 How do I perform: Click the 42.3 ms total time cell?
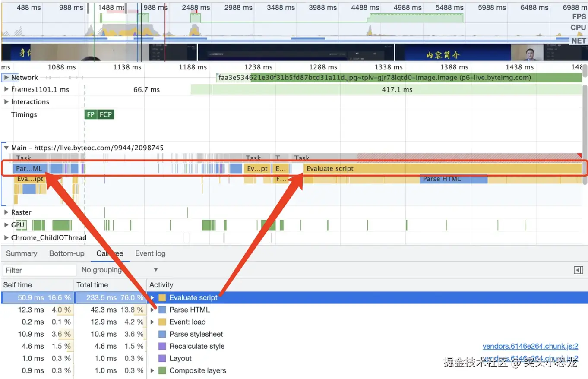[111, 310]
